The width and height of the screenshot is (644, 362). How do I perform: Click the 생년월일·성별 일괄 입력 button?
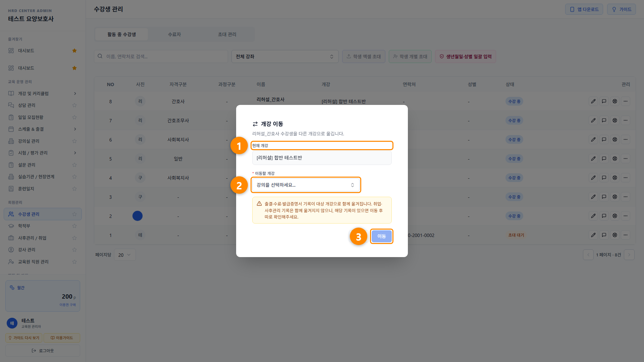[465, 56]
